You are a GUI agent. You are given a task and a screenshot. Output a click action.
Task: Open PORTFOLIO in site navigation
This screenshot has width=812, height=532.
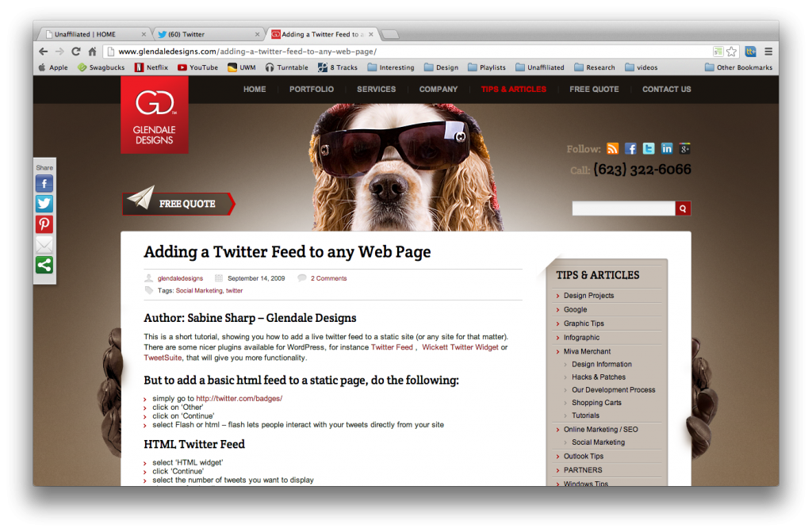coord(312,89)
